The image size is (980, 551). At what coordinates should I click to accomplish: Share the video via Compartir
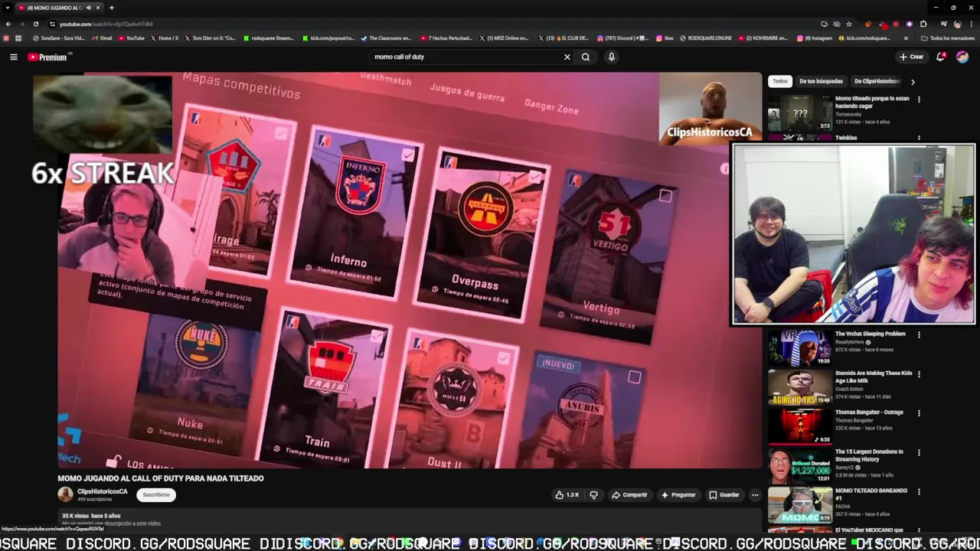[x=629, y=495]
